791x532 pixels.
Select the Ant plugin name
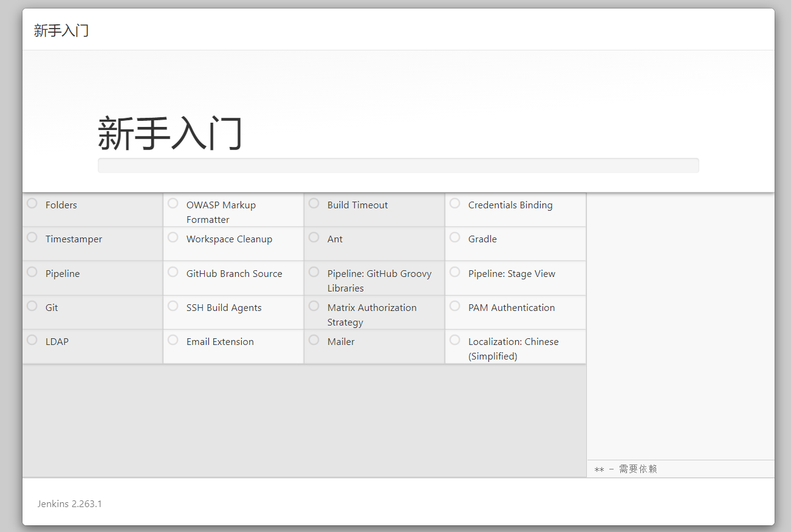(x=335, y=239)
